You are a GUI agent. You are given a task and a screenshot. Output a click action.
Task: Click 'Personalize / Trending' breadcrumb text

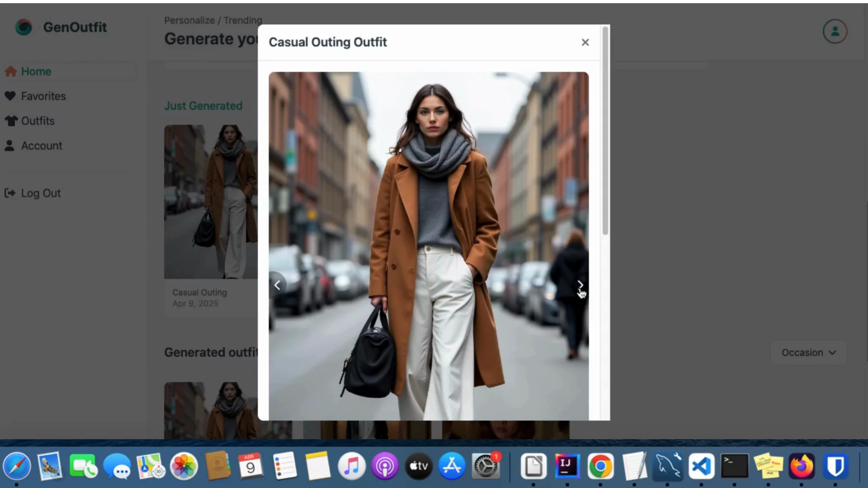pos(213,20)
